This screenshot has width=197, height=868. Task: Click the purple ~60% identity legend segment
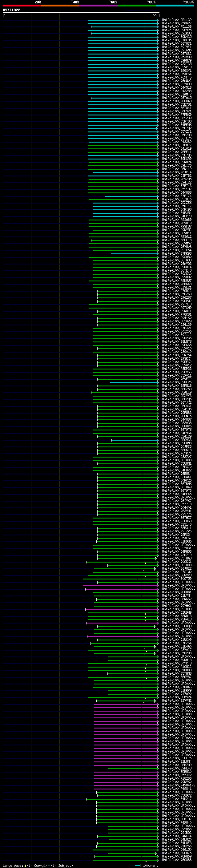(98, 6)
